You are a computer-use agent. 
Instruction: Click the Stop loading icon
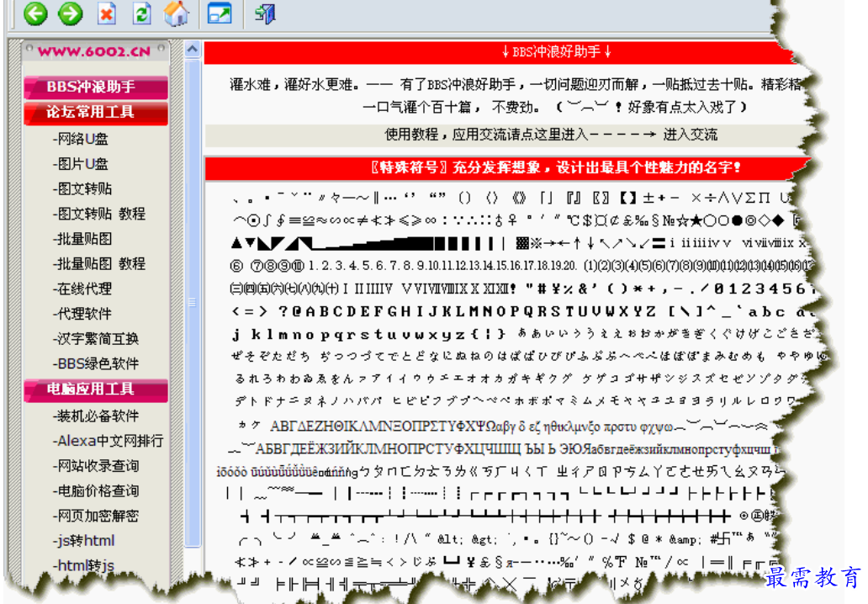click(105, 14)
